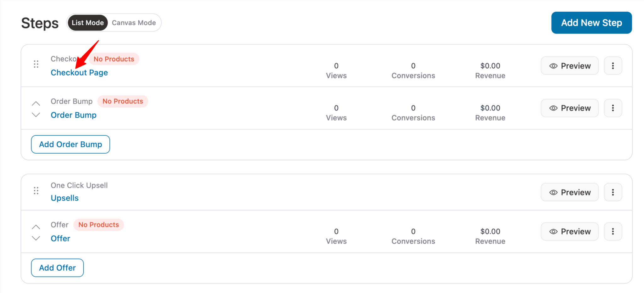644x293 pixels.
Task: Open the Checkout Page link
Action: pos(79,72)
